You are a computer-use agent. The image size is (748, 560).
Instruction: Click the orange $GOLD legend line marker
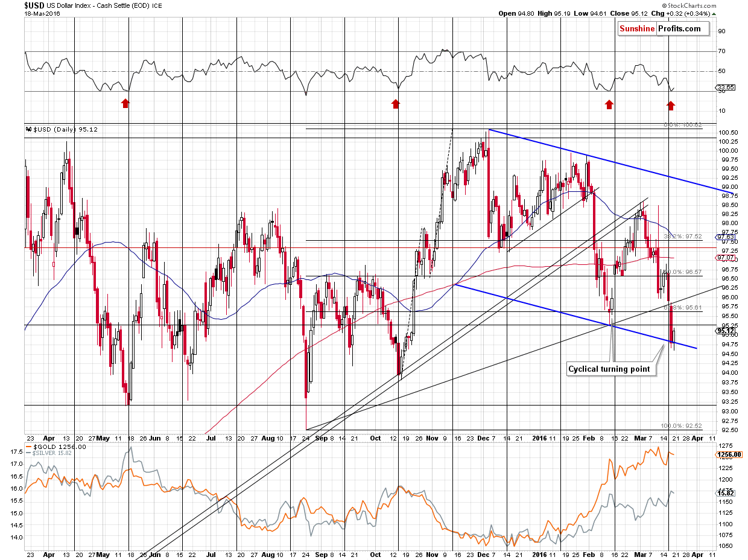tap(28, 447)
